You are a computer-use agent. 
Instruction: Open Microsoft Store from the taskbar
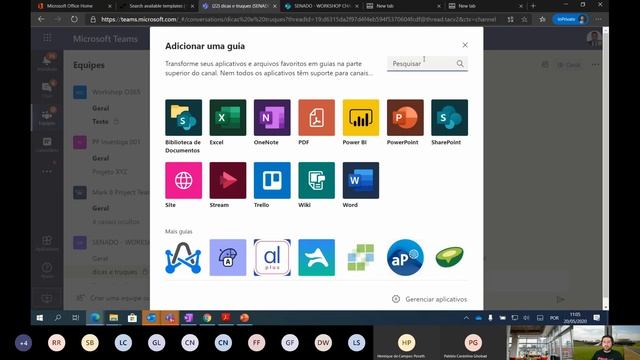point(132,318)
